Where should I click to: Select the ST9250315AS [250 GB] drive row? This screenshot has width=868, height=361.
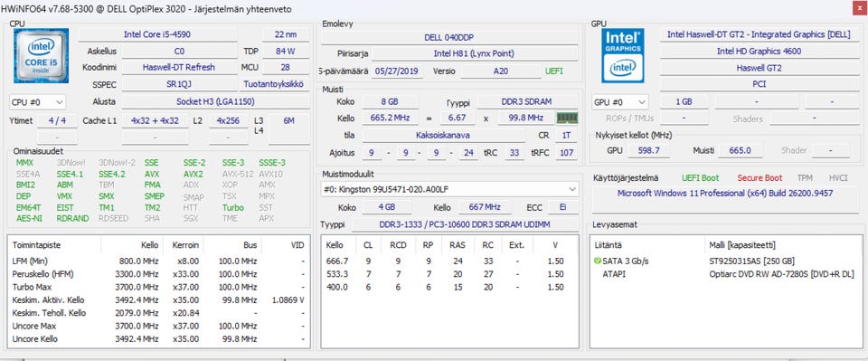[726, 261]
